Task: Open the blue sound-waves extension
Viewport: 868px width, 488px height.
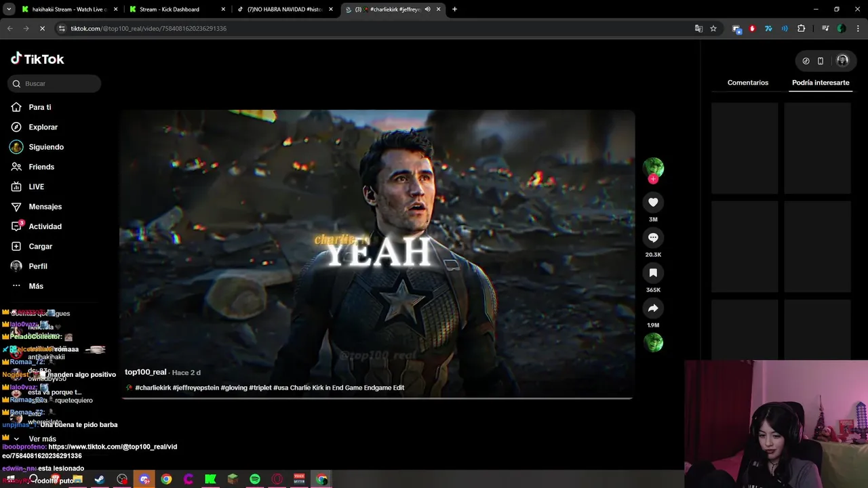Action: [x=785, y=28]
